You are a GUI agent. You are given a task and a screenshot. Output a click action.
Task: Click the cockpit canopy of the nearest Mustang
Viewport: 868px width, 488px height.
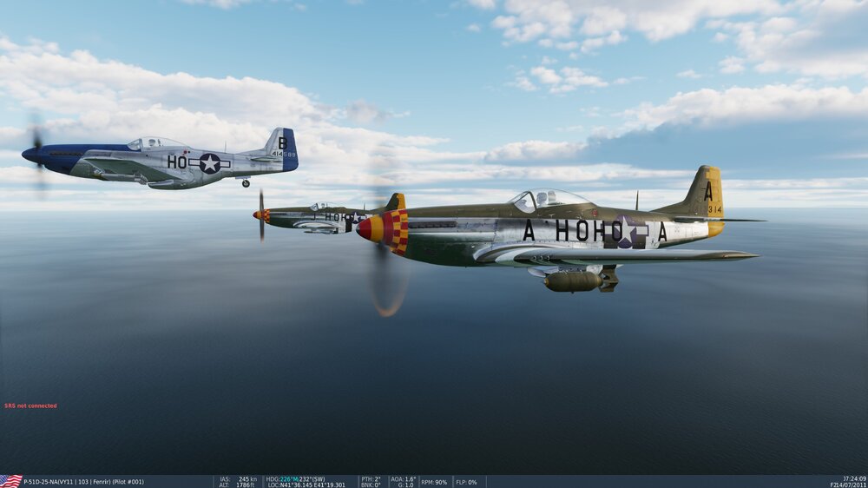(x=547, y=200)
